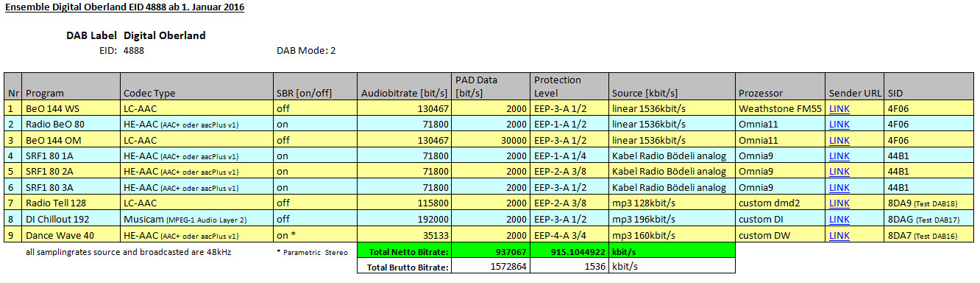Click the DAB Label value 'Digital Oberland'
The width and height of the screenshot is (980, 283).
[x=165, y=35]
